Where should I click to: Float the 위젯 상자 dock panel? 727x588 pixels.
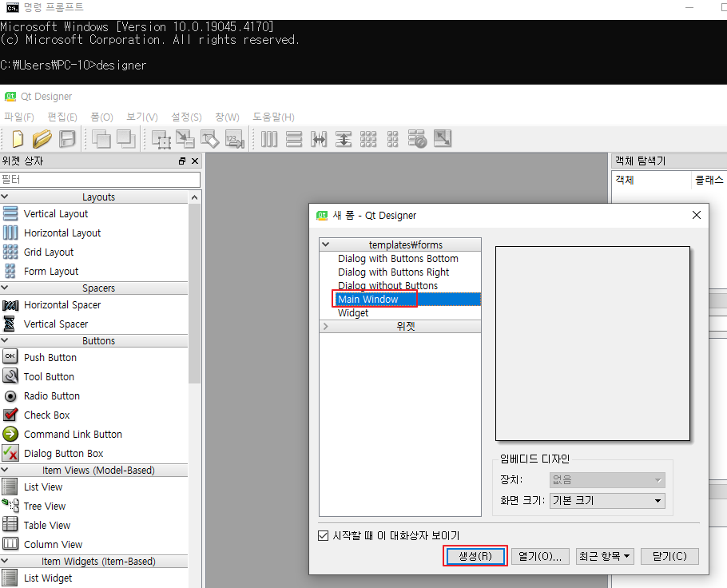point(182,161)
